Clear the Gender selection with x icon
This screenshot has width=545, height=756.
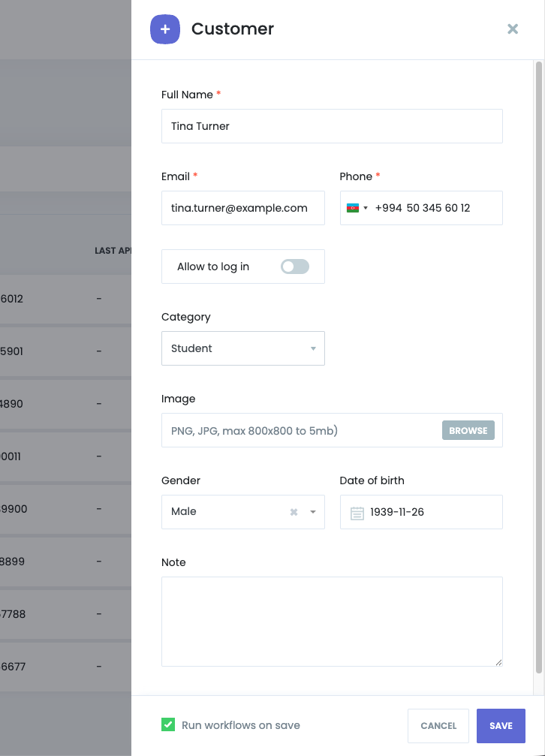[294, 512]
